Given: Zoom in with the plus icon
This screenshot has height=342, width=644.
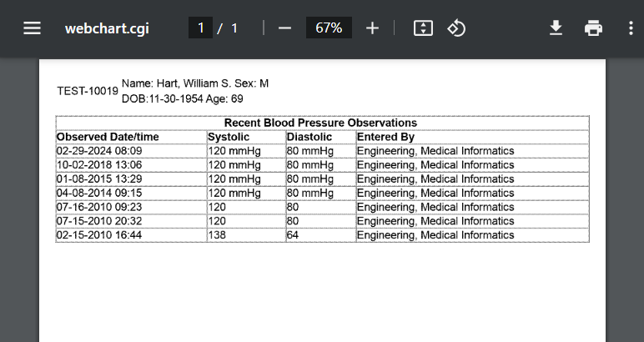Looking at the screenshot, I should 372,28.
